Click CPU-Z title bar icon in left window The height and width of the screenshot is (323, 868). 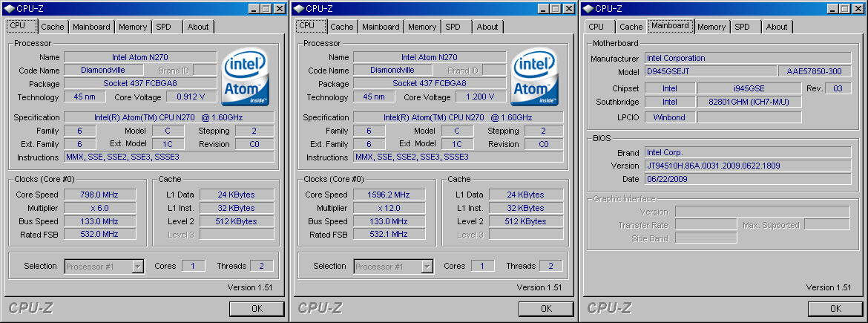tap(8, 8)
